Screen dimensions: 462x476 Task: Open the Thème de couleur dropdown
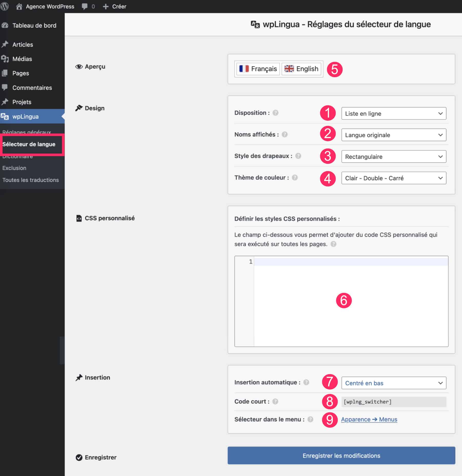pyautogui.click(x=394, y=178)
